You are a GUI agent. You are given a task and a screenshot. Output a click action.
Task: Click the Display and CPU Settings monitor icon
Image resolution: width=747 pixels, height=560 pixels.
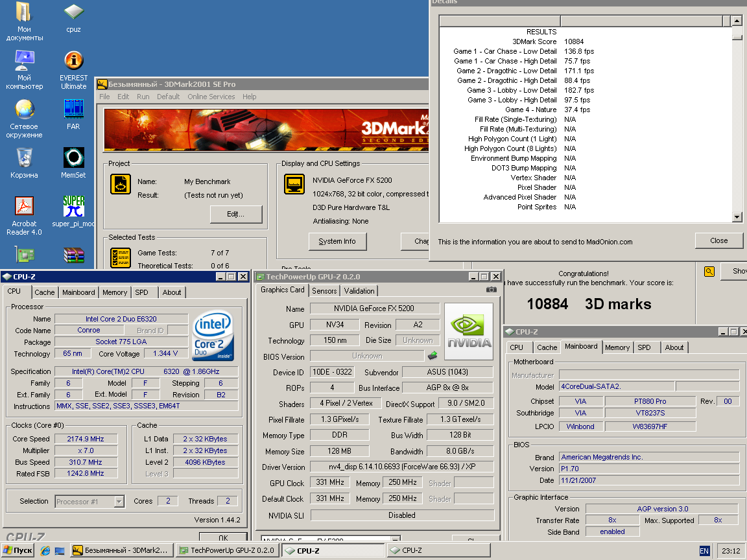click(x=294, y=184)
